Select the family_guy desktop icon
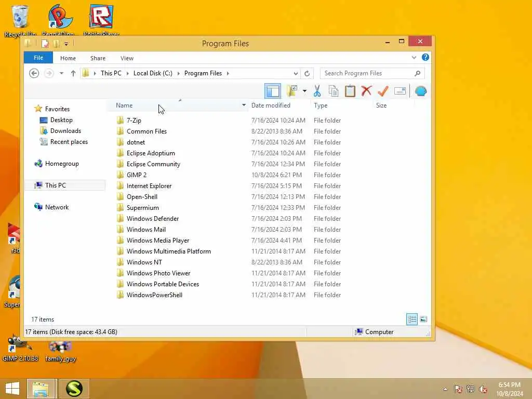This screenshot has width=532, height=399. click(60, 351)
